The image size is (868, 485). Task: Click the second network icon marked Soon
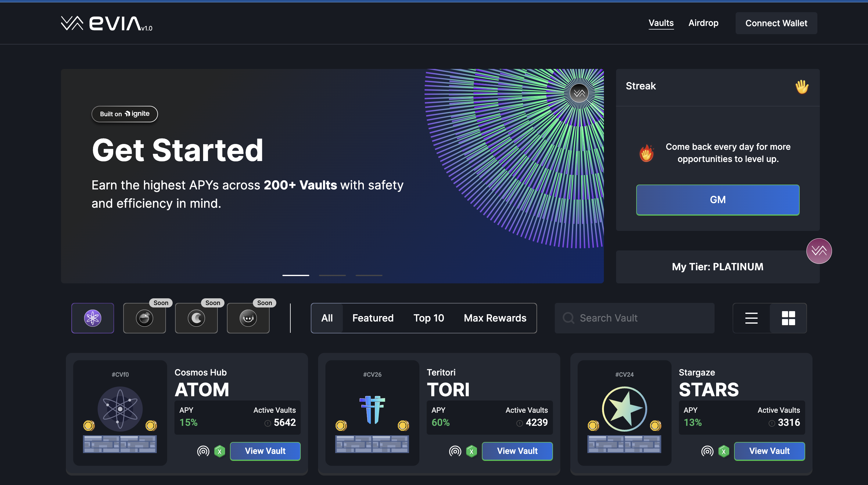[x=145, y=318]
